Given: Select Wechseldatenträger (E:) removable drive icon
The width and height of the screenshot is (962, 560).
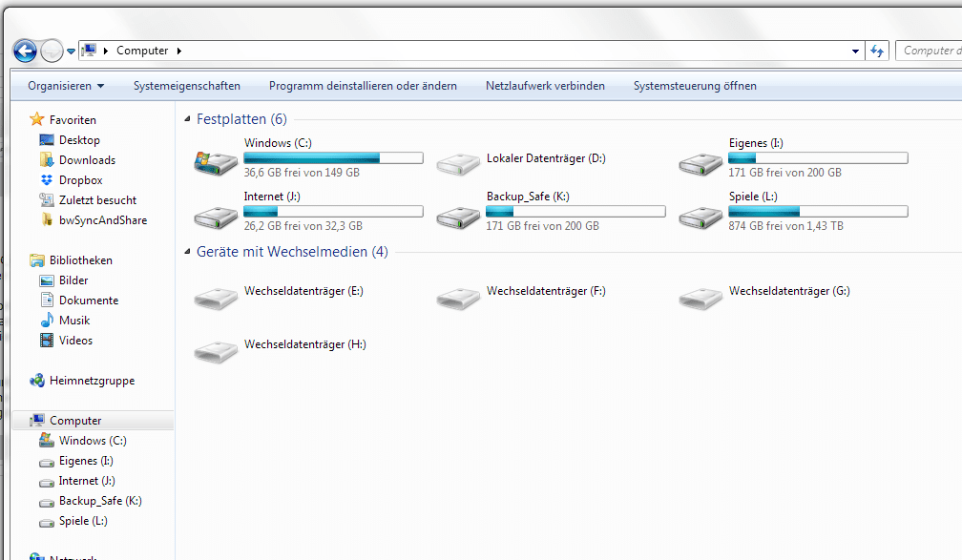Looking at the screenshot, I should pyautogui.click(x=216, y=299).
